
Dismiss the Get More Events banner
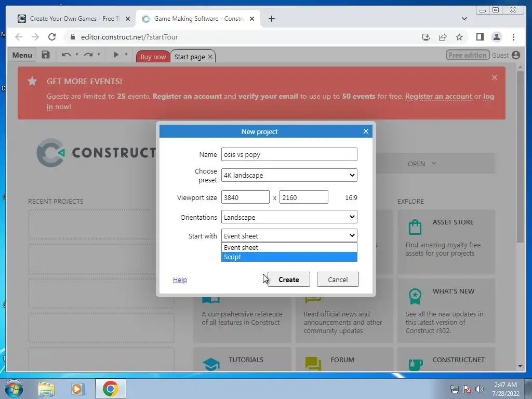(x=495, y=77)
